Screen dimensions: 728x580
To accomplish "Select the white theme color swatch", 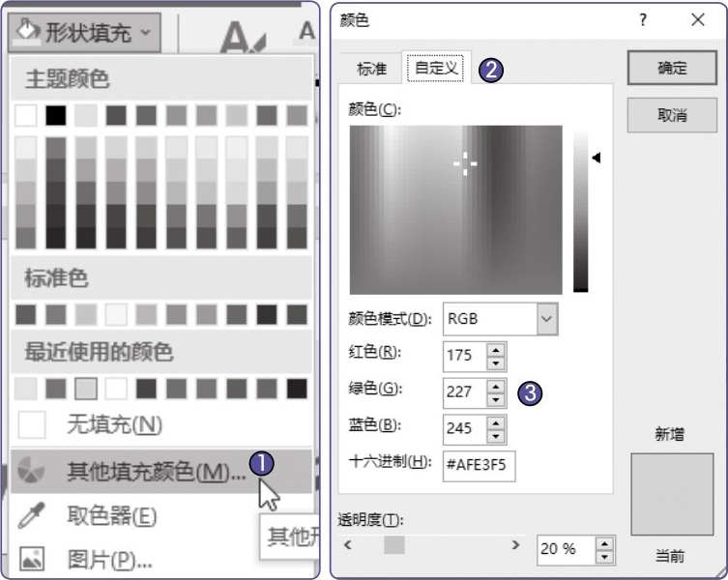I will [25, 115].
